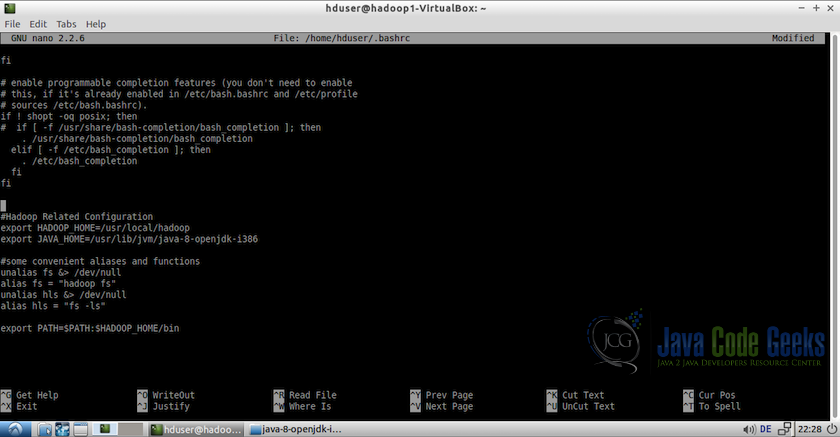Click the ^O WriteOut shortcut label
Viewport: 840px width, 437px height.
166,395
